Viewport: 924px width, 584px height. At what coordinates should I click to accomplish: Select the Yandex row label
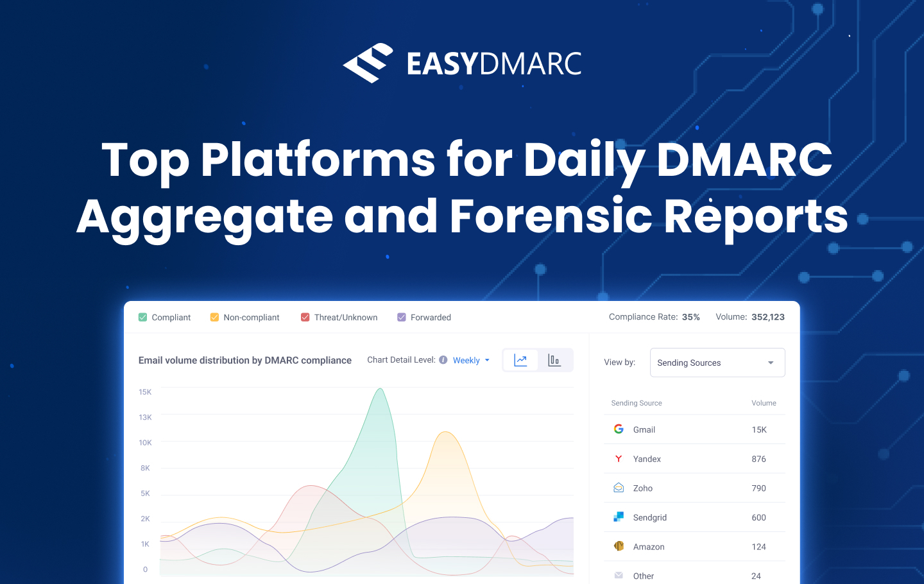point(647,459)
